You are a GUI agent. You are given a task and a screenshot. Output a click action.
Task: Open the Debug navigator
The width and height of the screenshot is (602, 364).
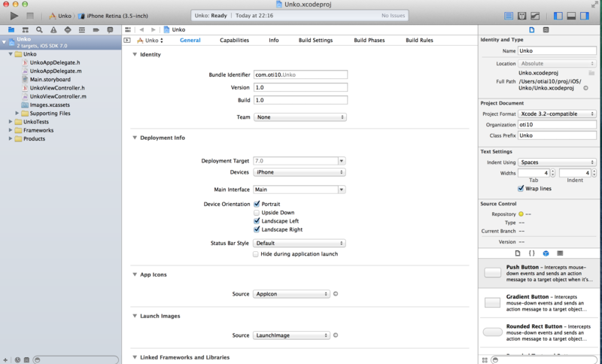point(82,29)
